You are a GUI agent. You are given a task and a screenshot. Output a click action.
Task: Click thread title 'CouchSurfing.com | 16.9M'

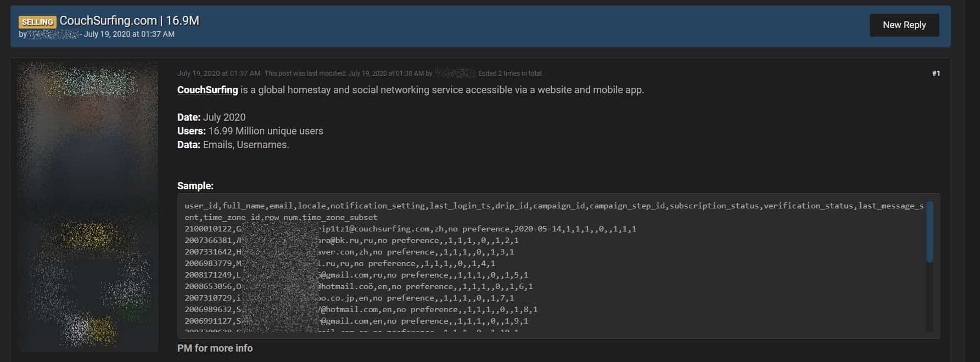click(x=129, y=21)
